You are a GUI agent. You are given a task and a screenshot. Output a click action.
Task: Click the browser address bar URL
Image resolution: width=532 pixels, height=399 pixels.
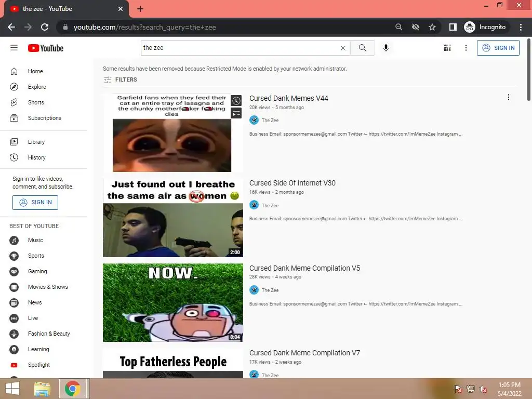click(x=144, y=27)
